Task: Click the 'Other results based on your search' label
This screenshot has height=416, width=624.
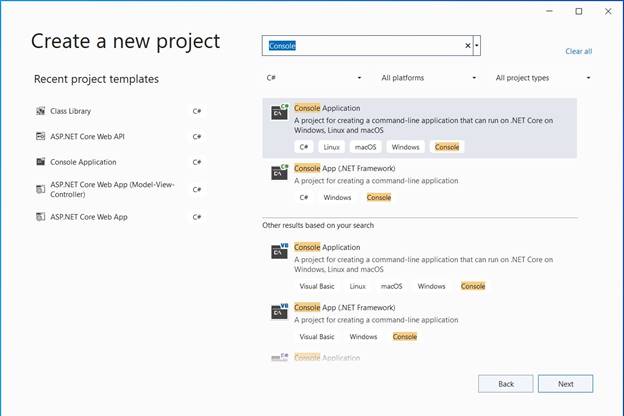Action: click(x=318, y=226)
